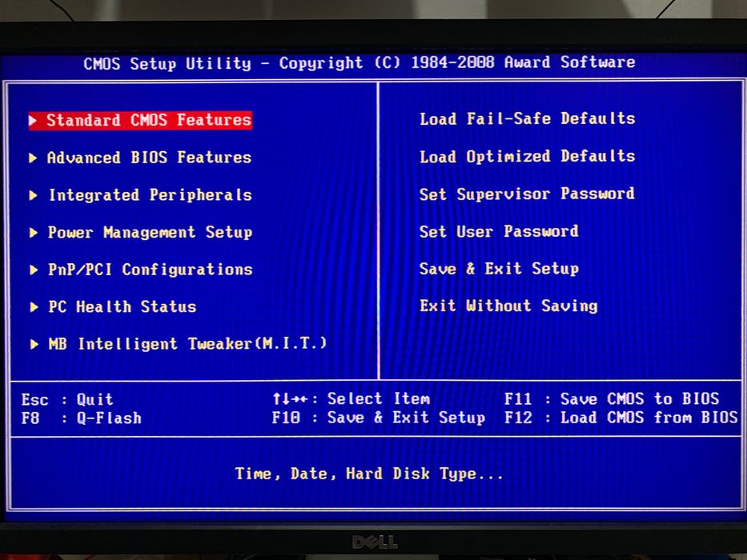Open Integrated Peripherals menu
Image resolution: width=747 pixels, height=560 pixels.
click(151, 195)
